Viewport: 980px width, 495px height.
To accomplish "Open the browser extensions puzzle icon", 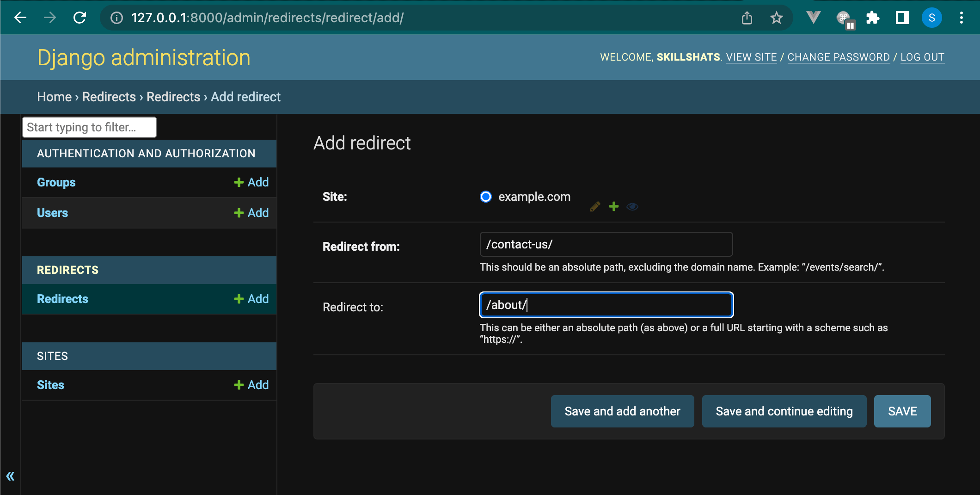I will (x=872, y=18).
